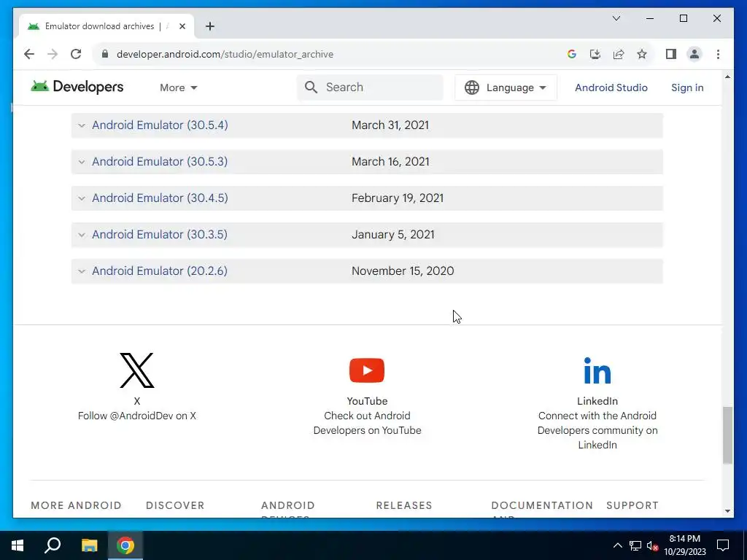Open the More dropdown menu
The image size is (747, 560).
pyautogui.click(x=178, y=87)
